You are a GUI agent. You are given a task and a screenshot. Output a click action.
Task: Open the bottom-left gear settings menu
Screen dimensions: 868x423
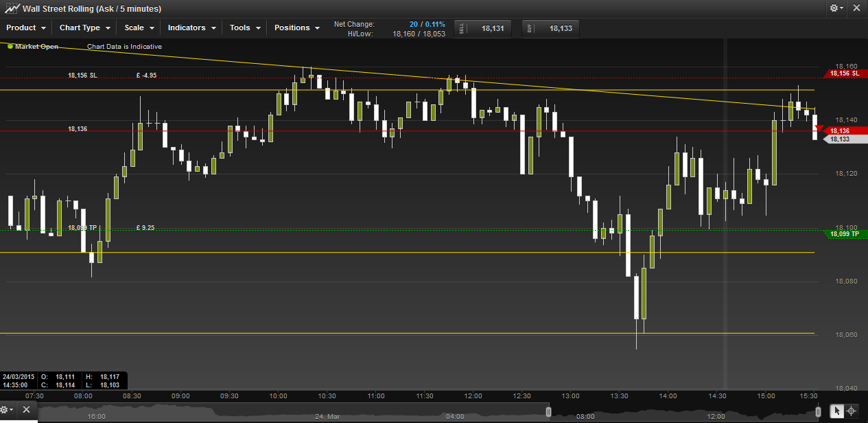click(x=6, y=410)
